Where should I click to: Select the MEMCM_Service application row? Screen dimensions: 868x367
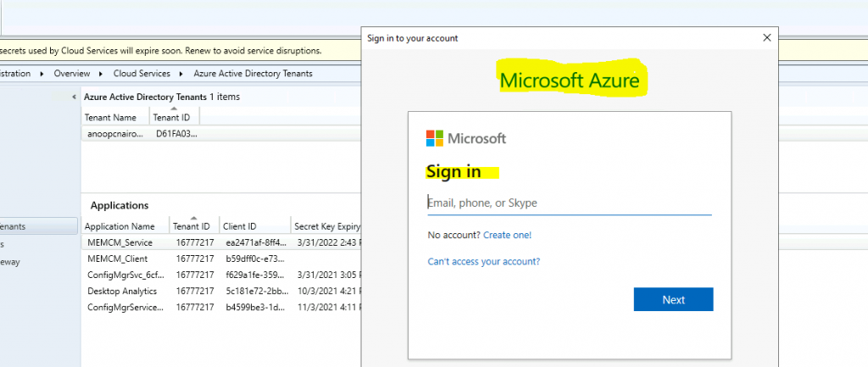point(221,242)
